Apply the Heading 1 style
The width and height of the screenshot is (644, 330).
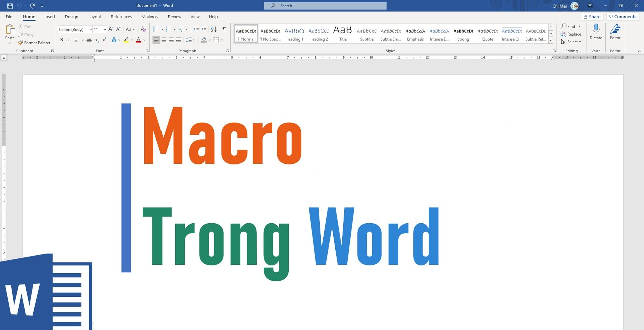tap(294, 34)
